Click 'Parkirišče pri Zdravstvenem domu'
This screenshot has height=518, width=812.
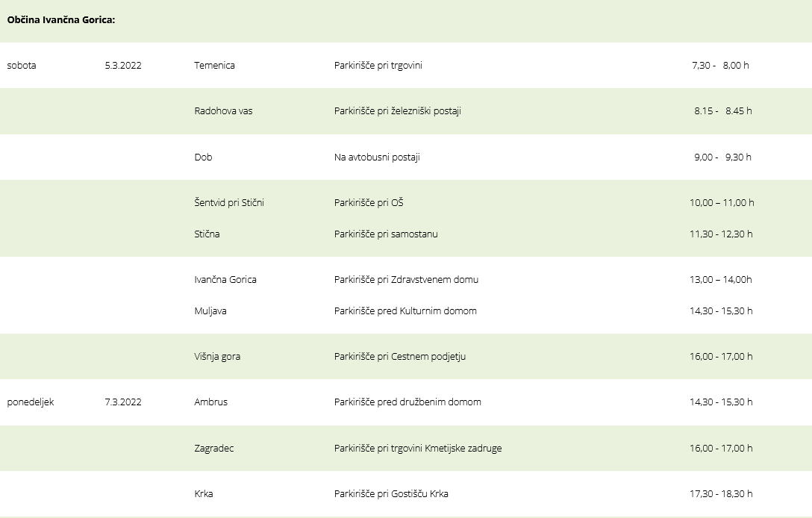click(x=406, y=280)
